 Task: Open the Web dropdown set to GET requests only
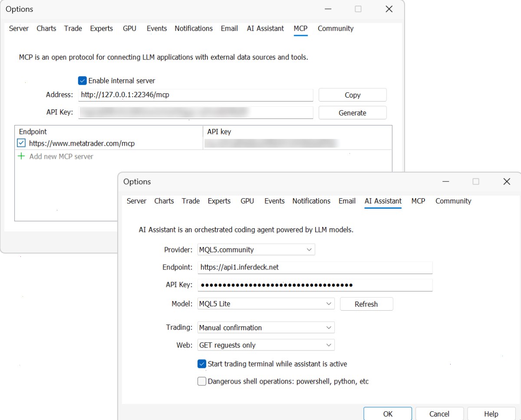pos(266,345)
